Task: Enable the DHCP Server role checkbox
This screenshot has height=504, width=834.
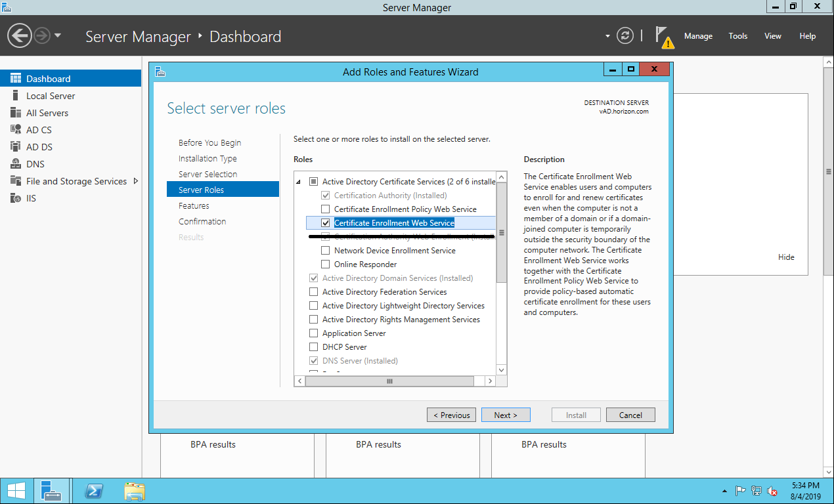Action: [313, 347]
